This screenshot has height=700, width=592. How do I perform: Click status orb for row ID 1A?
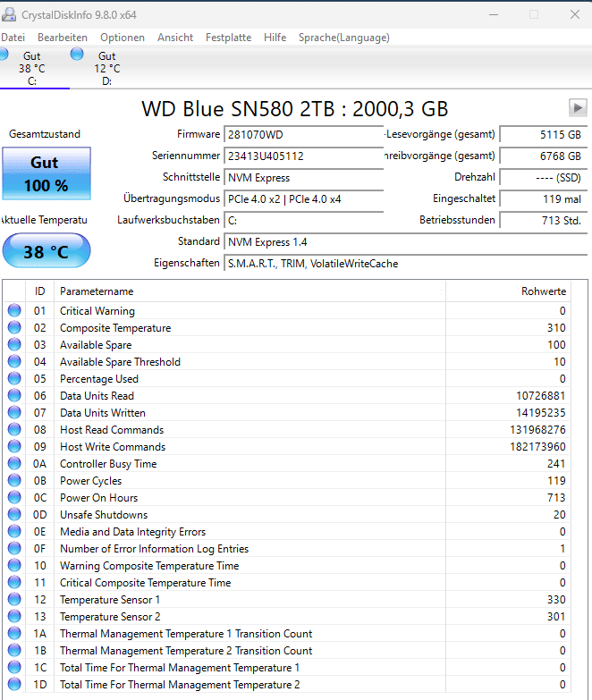pos(14,633)
